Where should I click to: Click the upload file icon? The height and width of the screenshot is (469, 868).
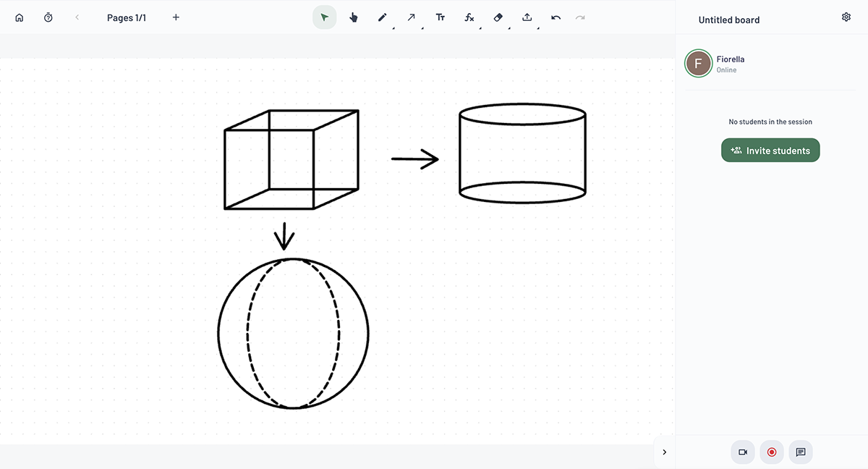coord(527,17)
